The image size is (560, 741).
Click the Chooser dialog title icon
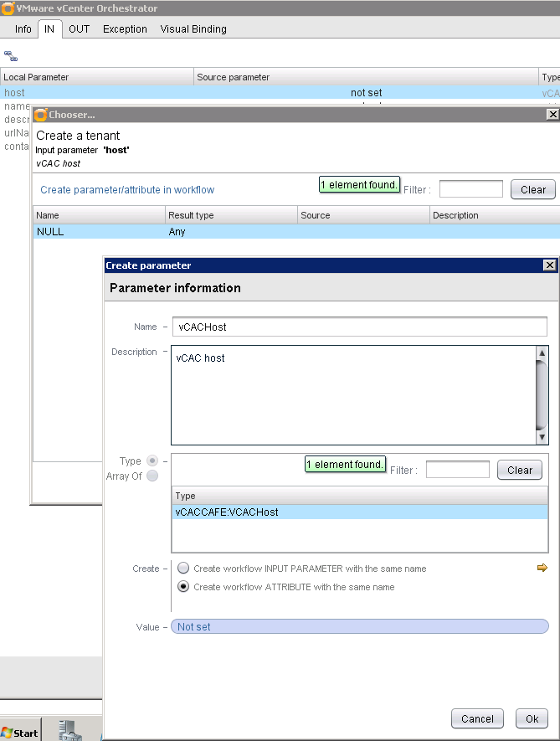point(41,115)
